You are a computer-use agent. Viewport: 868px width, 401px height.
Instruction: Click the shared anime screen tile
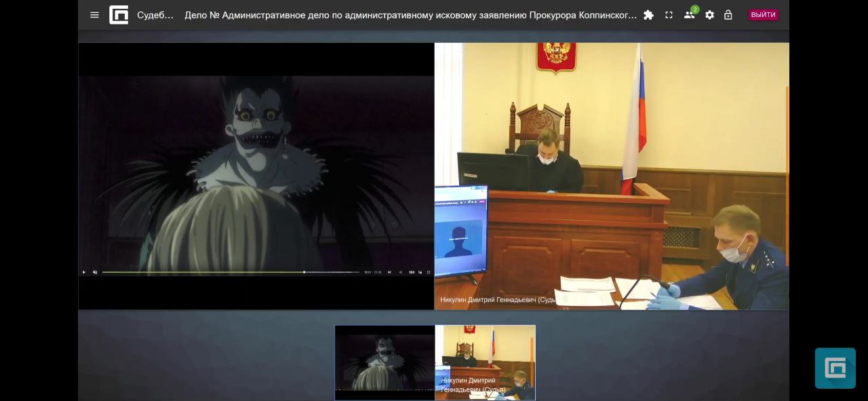pos(256,176)
